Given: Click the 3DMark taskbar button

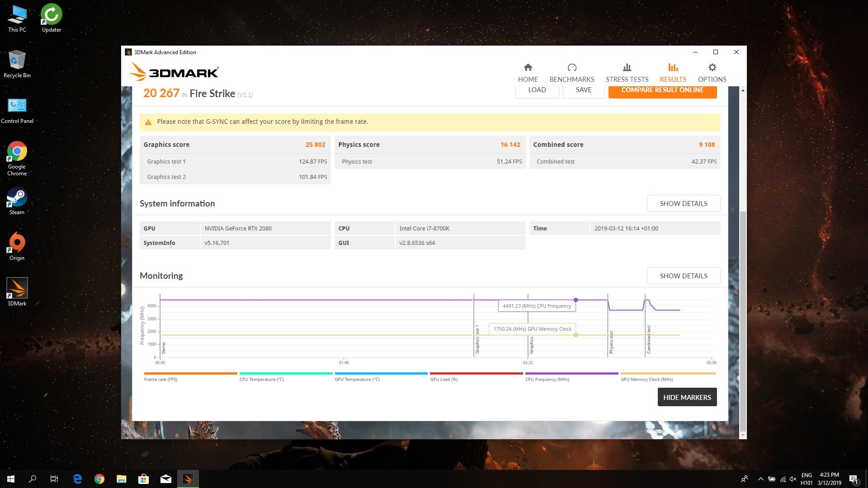Looking at the screenshot, I should click(x=188, y=479).
